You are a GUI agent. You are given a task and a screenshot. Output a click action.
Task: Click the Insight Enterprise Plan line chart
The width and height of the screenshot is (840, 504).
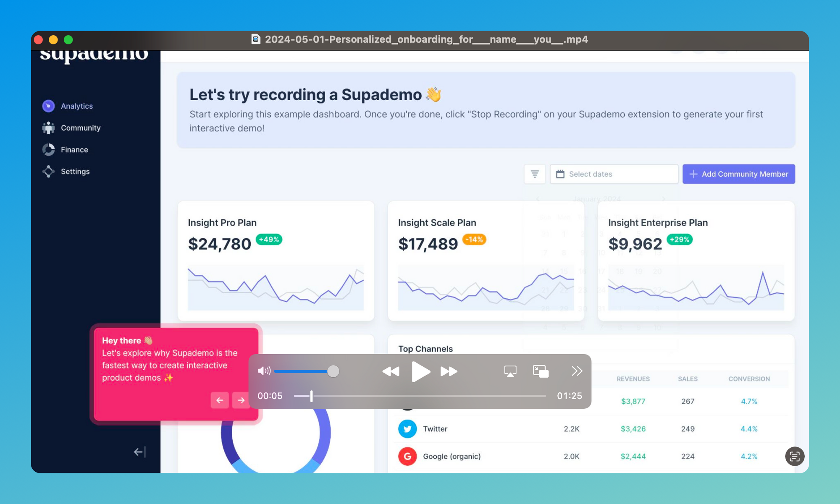[x=696, y=288]
